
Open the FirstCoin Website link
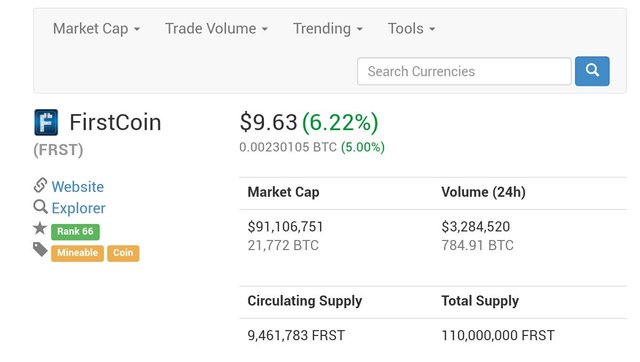point(78,187)
